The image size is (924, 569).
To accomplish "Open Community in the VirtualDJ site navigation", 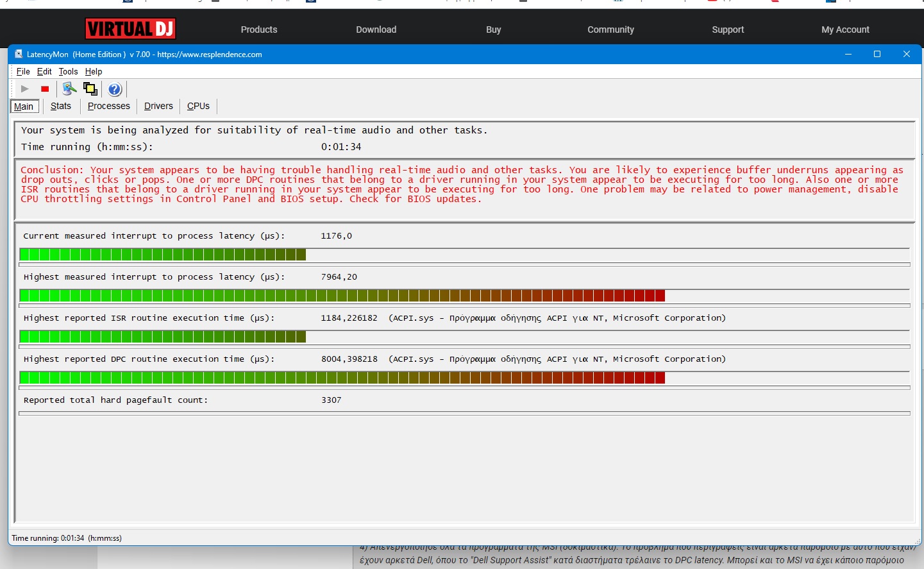I will 610,30.
